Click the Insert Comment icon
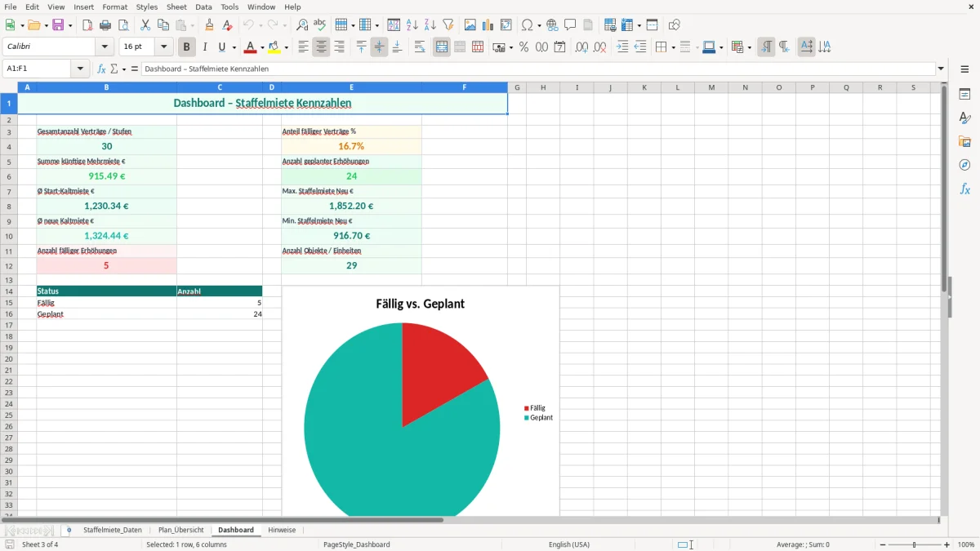This screenshot has height=551, width=980. click(x=571, y=25)
